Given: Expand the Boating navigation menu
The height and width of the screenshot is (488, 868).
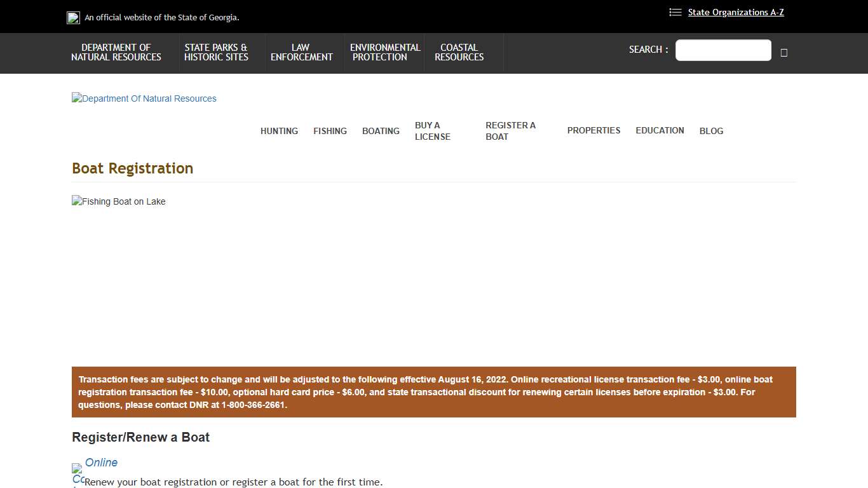Looking at the screenshot, I should tap(381, 131).
